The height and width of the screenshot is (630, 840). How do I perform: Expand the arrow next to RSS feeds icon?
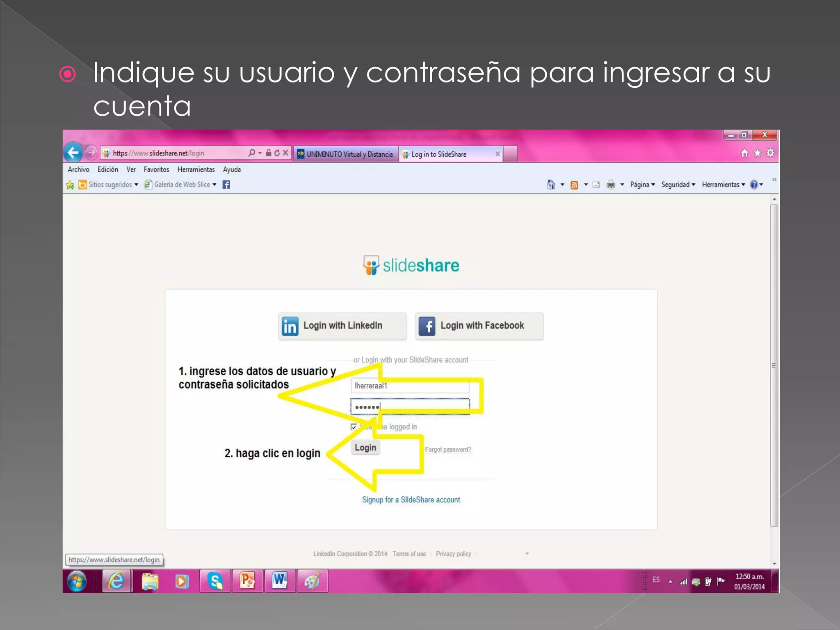coord(586,185)
